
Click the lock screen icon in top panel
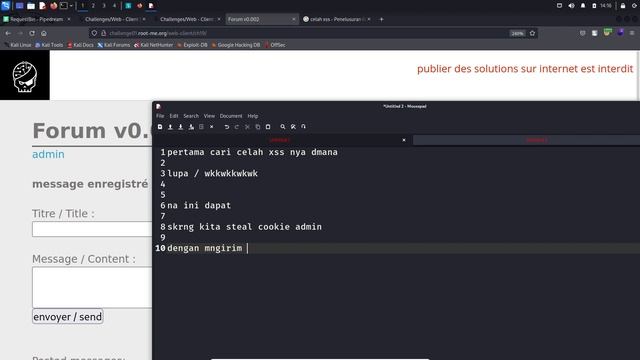coord(623,6)
